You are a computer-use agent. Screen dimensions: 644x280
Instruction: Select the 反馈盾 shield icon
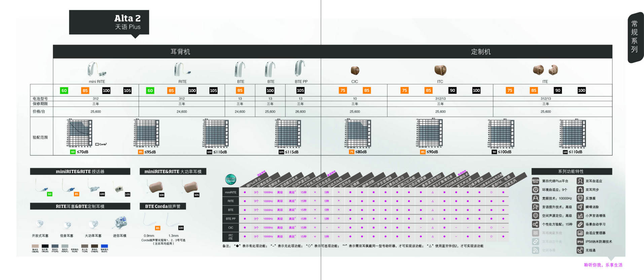click(580, 198)
